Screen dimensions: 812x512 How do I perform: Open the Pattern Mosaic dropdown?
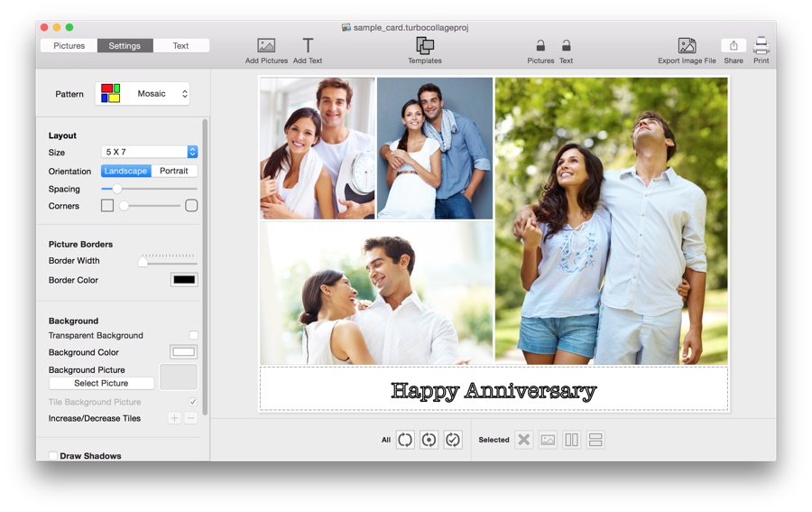pos(143,94)
